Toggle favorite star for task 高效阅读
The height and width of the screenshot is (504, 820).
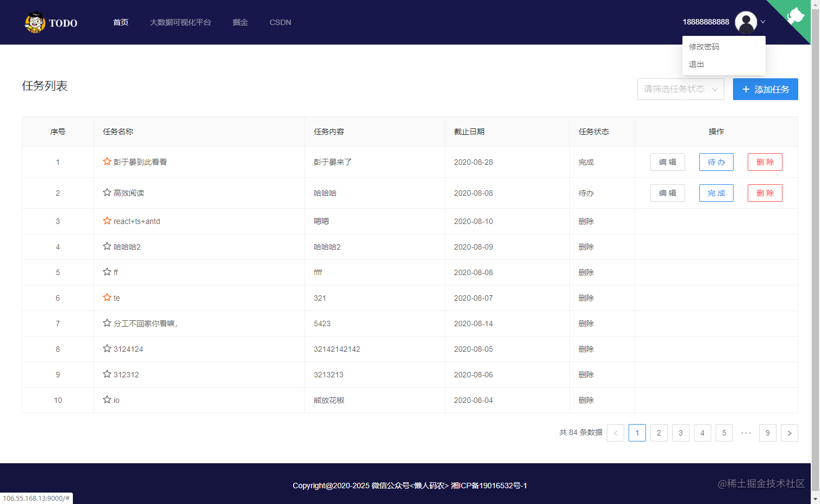107,192
